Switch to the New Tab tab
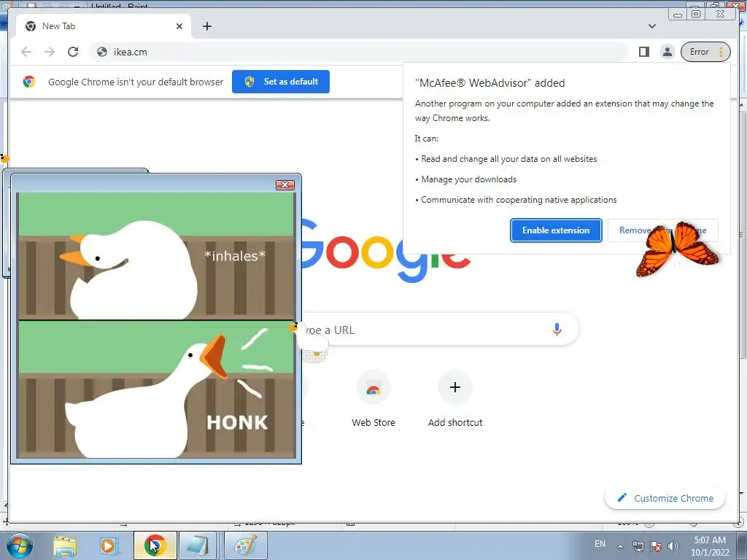747x560 pixels. 104,26
